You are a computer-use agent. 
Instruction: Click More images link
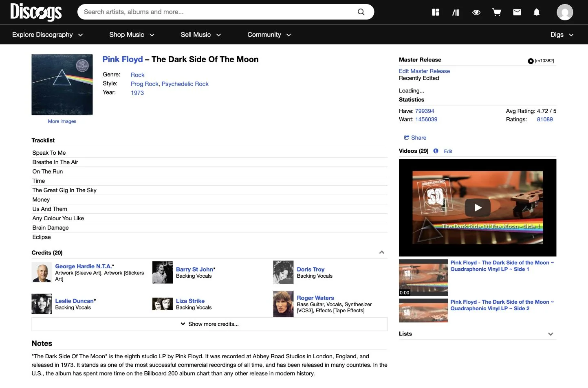click(x=62, y=121)
